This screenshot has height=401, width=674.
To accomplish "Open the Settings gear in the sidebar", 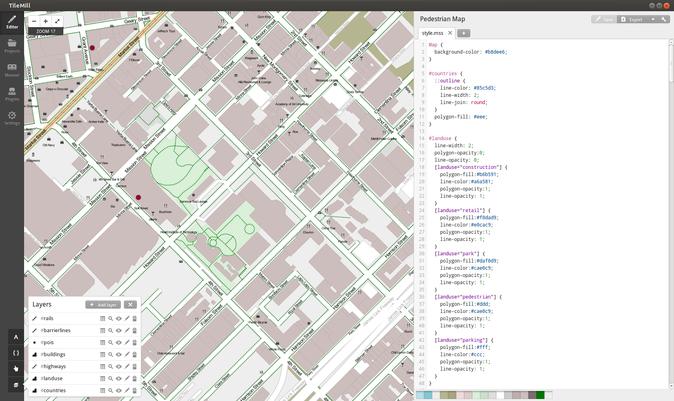I will pyautogui.click(x=12, y=118).
